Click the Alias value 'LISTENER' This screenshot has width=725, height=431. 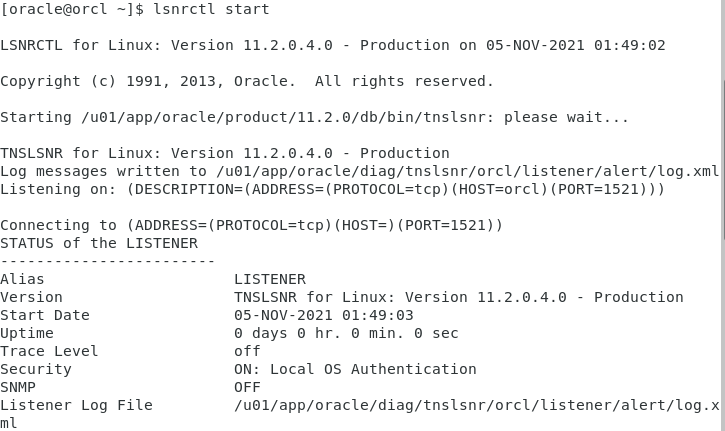point(270,279)
